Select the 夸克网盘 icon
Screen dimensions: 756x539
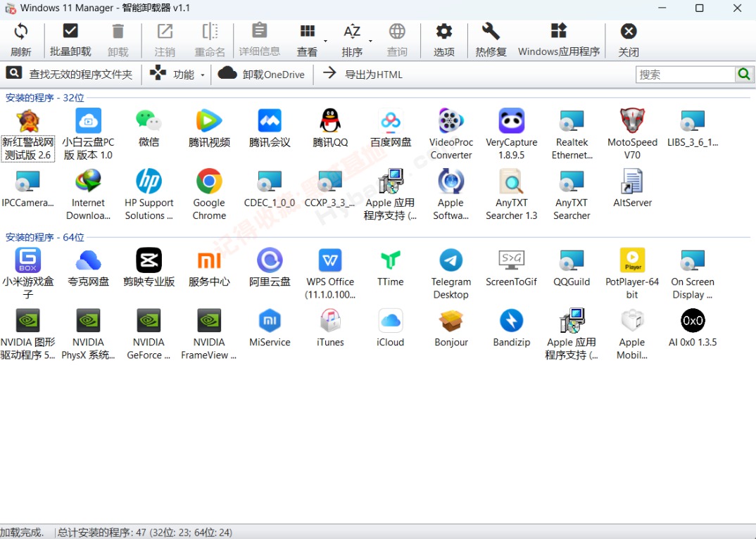click(x=88, y=260)
